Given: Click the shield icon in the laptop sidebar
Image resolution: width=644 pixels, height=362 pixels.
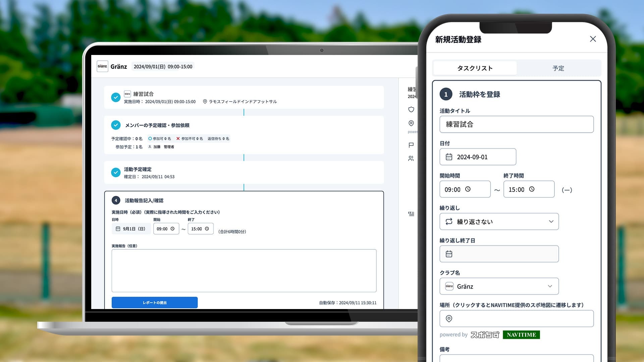Looking at the screenshot, I should pos(411,109).
